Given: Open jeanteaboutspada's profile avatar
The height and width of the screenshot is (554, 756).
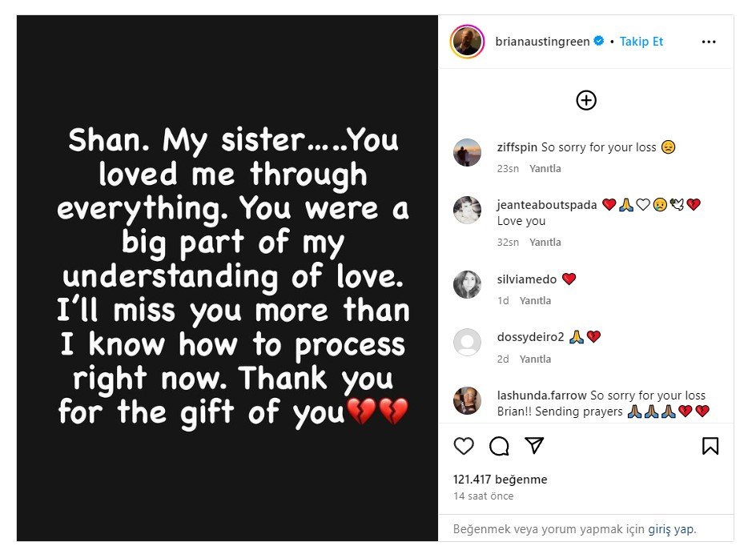Looking at the screenshot, I should (x=467, y=211).
